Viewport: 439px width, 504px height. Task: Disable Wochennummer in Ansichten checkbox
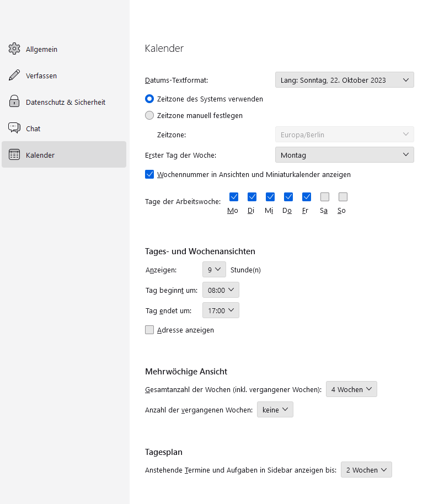point(149,174)
